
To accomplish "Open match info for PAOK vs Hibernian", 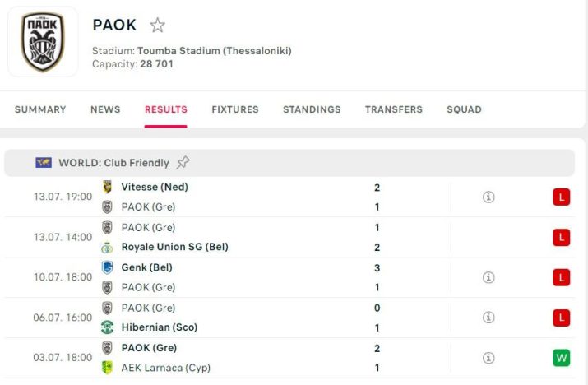I will point(488,318).
